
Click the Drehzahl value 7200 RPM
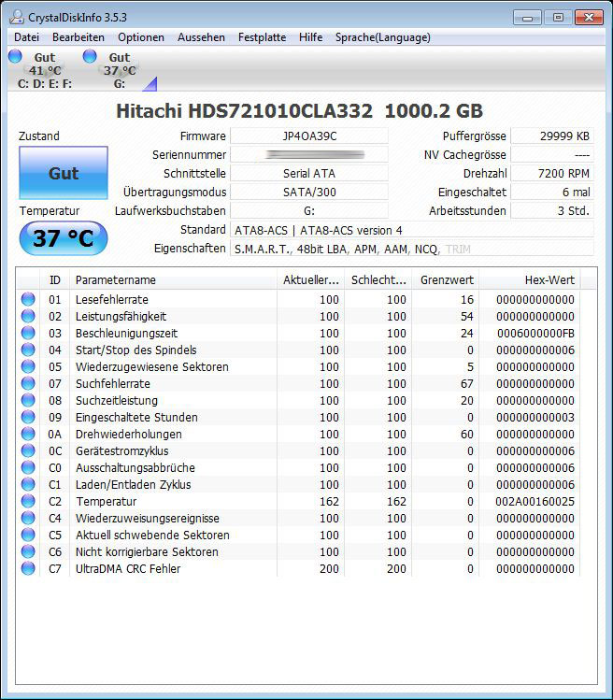coord(552,174)
